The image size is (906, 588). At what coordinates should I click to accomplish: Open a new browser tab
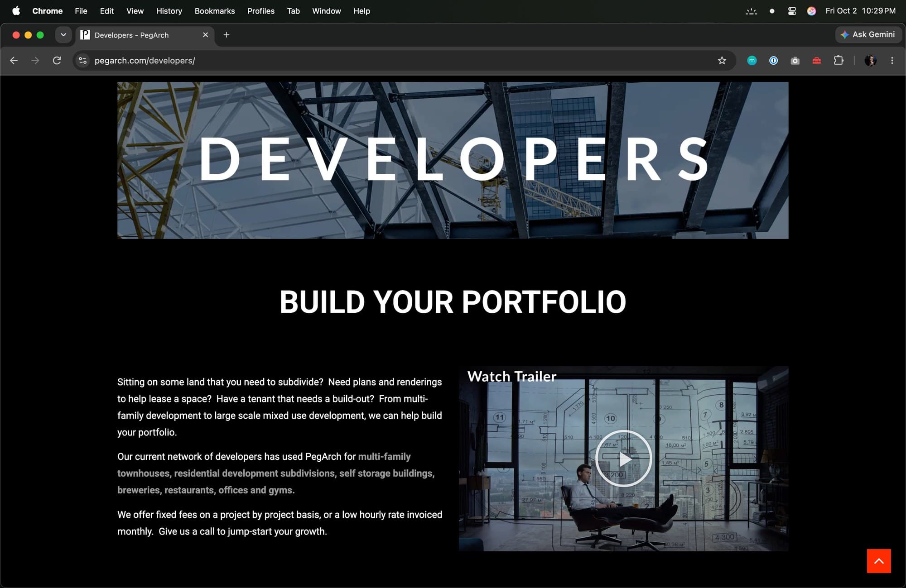(226, 35)
